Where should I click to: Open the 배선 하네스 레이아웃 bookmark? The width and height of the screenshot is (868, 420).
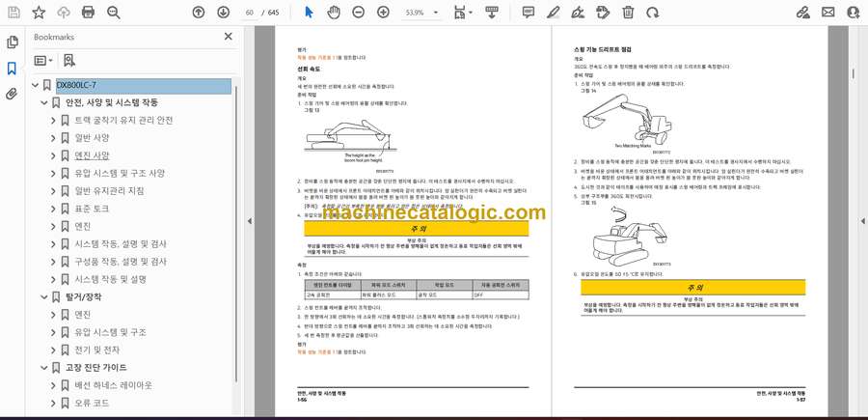click(114, 385)
